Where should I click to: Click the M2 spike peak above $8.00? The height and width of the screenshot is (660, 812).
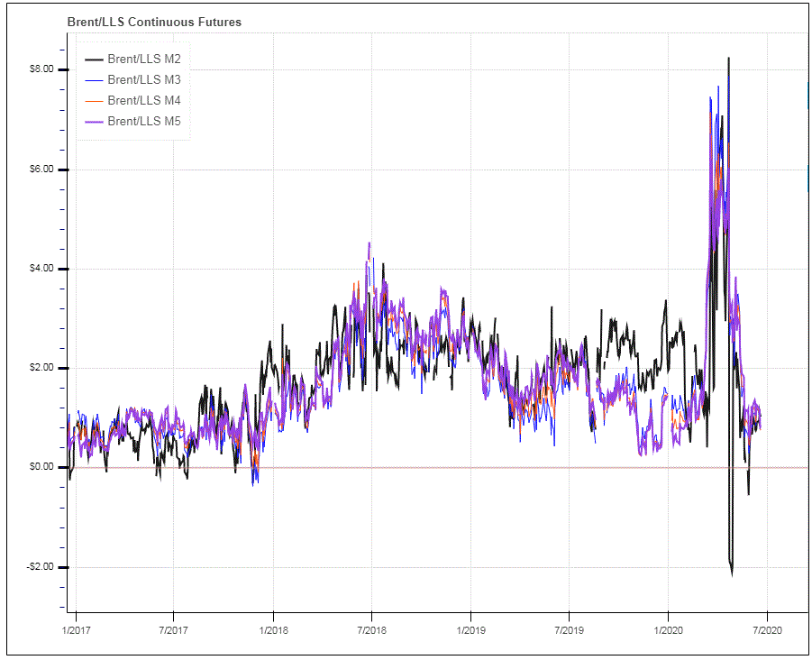click(728, 58)
